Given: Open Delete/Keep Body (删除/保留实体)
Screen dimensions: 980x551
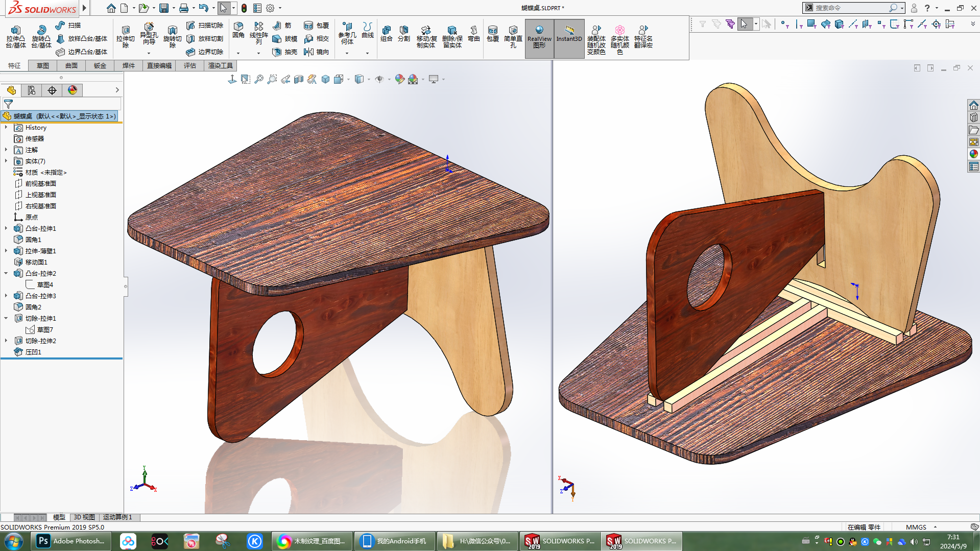Looking at the screenshot, I should (452, 36).
